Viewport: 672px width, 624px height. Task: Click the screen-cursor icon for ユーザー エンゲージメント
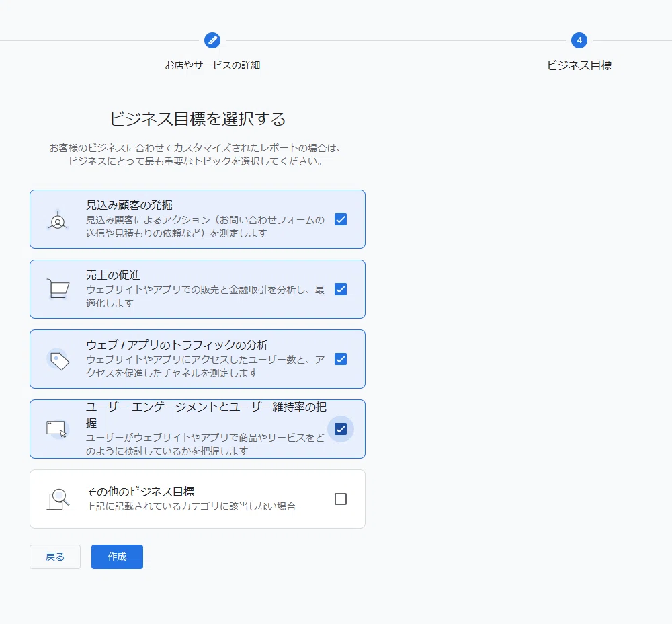click(x=57, y=428)
